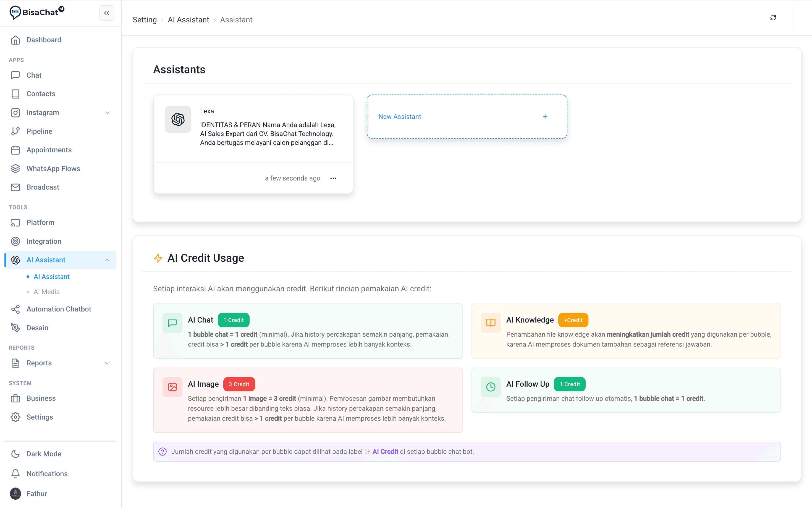Image resolution: width=812 pixels, height=508 pixels.
Task: Click the Settings gear icon
Action: coord(15,417)
